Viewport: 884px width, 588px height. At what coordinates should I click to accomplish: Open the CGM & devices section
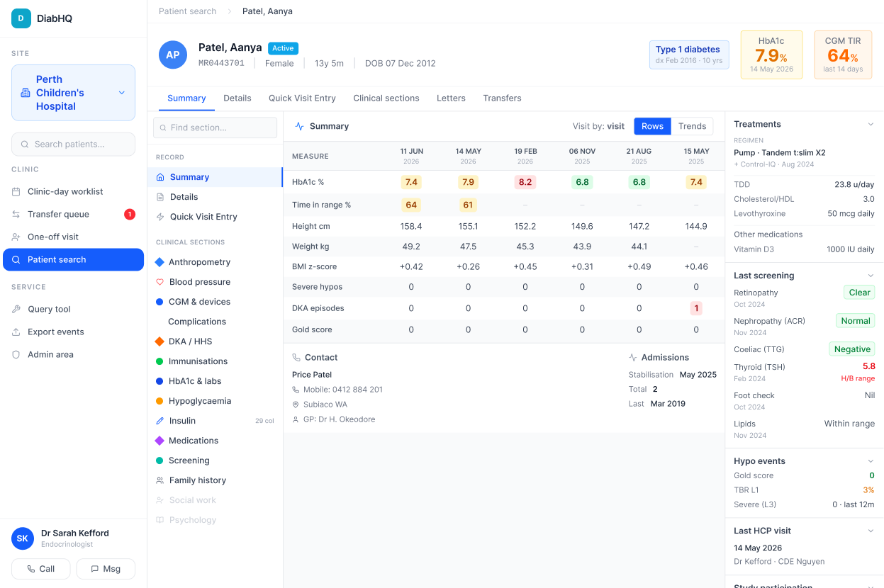pyautogui.click(x=215, y=302)
